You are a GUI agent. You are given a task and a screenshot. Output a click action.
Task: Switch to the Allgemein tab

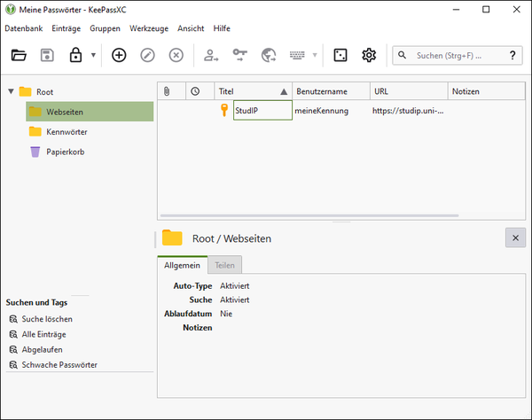[182, 265]
